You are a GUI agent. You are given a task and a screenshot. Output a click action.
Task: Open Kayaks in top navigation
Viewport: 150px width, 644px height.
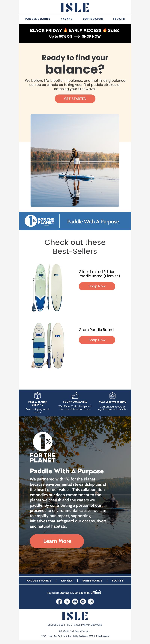tap(66, 19)
